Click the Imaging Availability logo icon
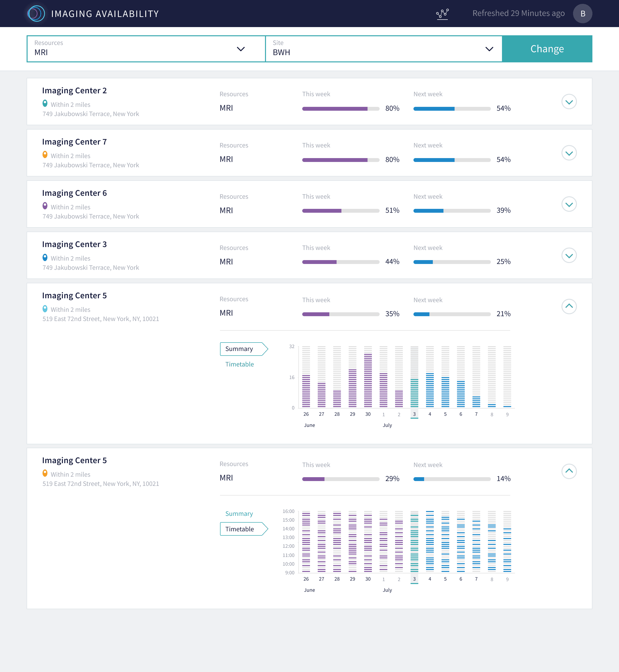The image size is (619, 672). [x=36, y=14]
